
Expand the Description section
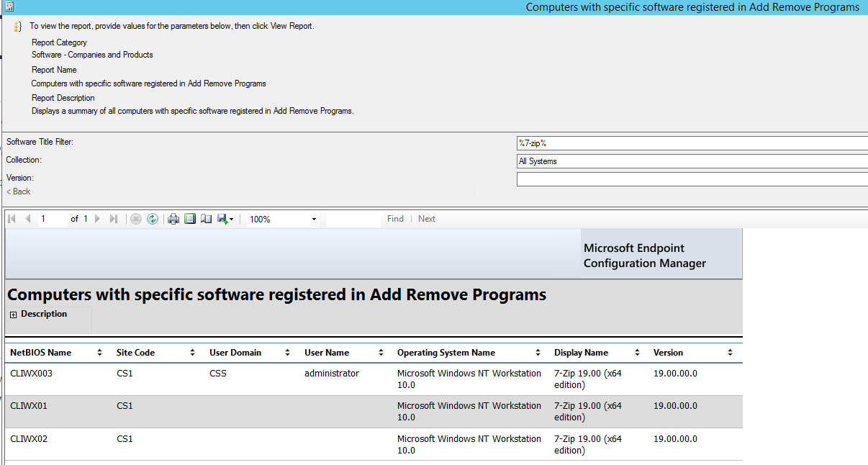click(x=12, y=314)
